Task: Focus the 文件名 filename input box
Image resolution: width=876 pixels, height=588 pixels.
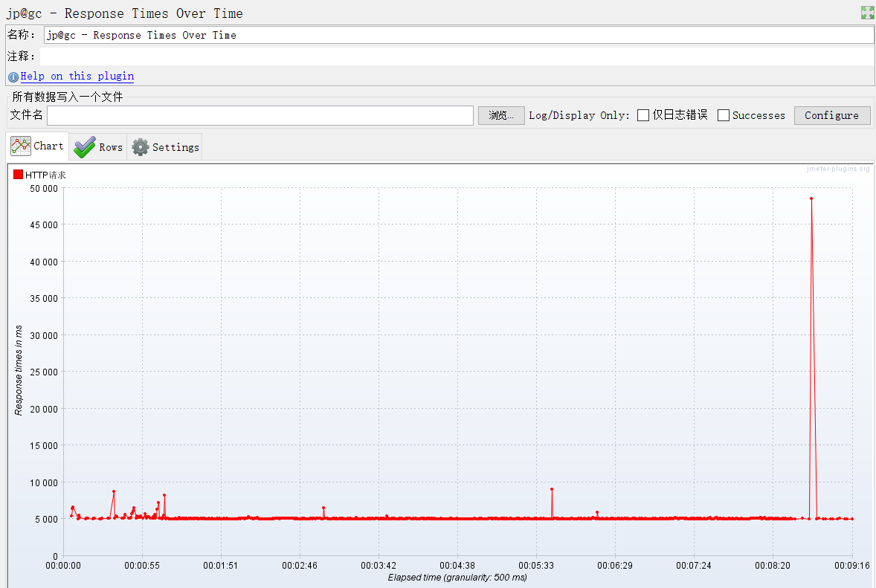Action: point(260,115)
